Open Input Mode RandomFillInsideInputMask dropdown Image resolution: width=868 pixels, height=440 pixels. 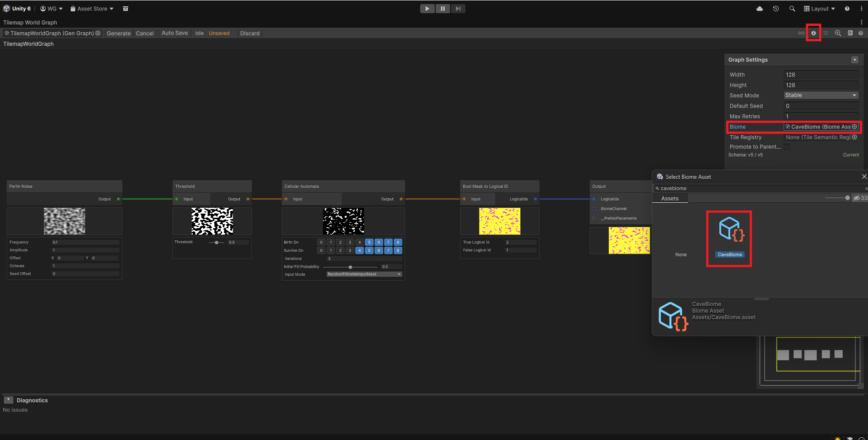pos(364,274)
